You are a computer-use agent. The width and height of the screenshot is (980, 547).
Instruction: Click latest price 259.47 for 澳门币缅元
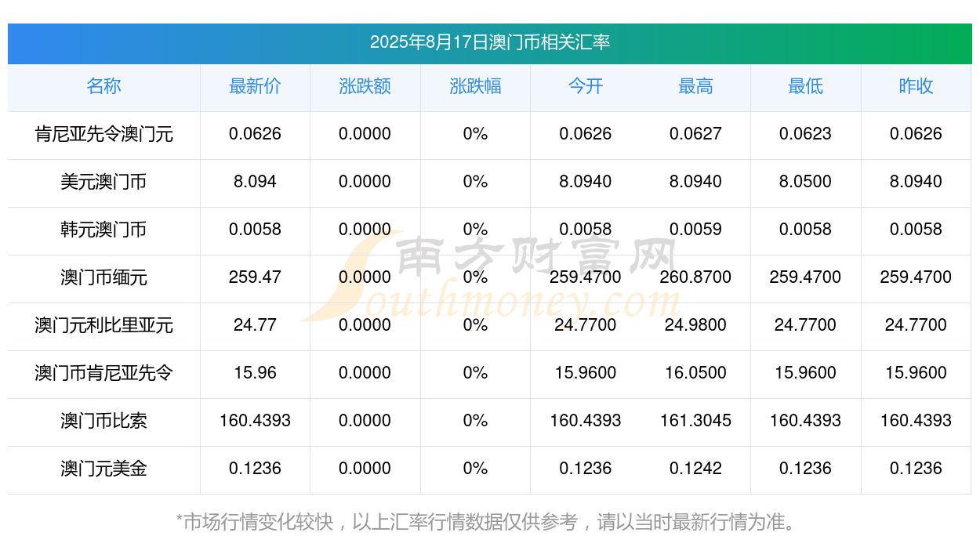point(255,277)
